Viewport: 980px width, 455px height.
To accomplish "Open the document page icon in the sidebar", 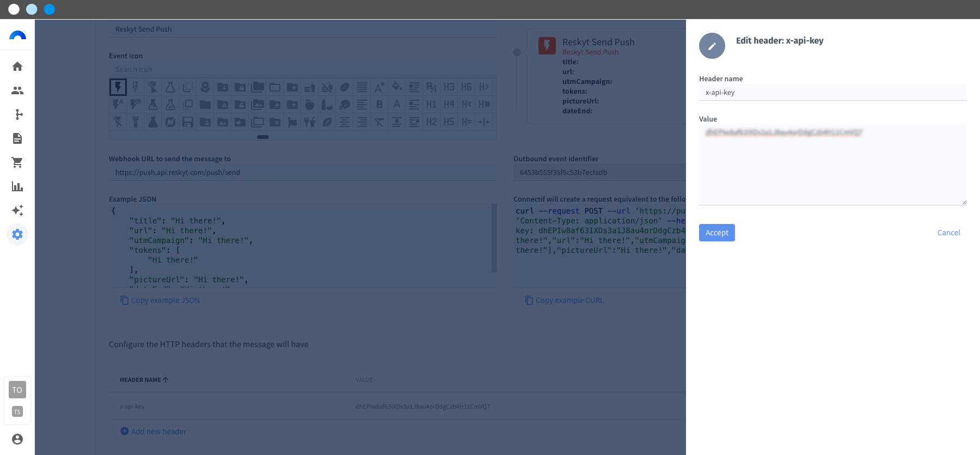I will [x=17, y=138].
